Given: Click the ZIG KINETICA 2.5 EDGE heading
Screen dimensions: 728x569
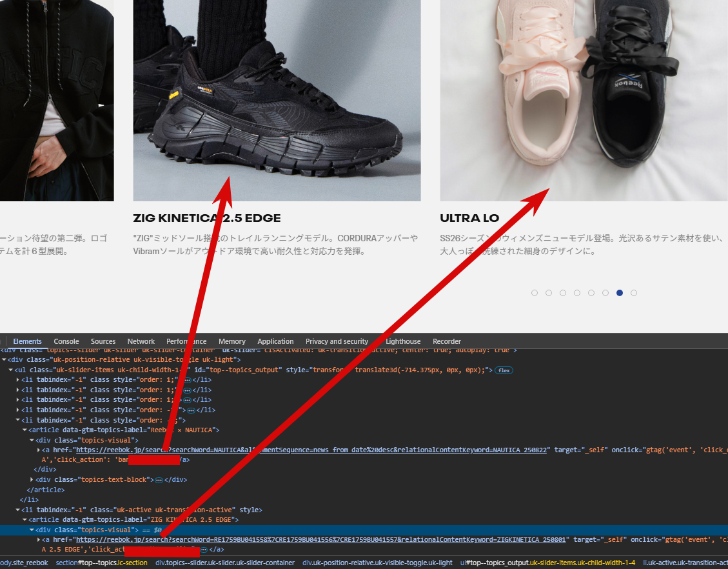Looking at the screenshot, I should [x=207, y=218].
